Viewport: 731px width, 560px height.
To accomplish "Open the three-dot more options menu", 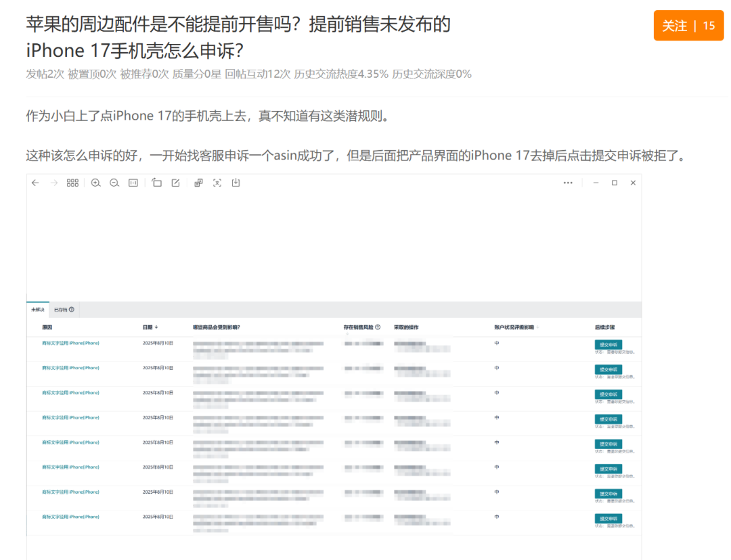I will point(568,183).
